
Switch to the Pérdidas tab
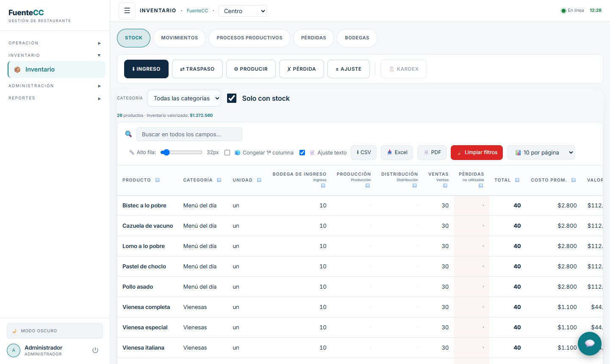[x=313, y=38]
